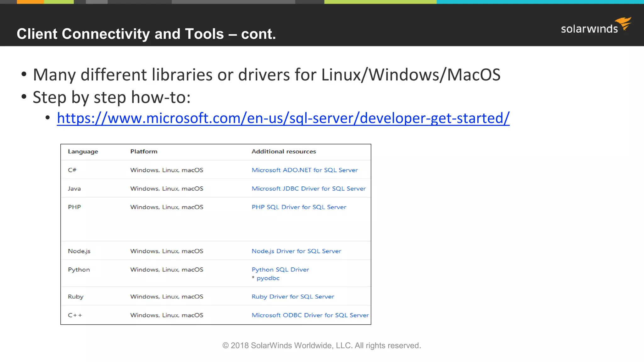Select the Ruby language cell
Image resolution: width=644 pixels, height=362 pixels.
75,297
